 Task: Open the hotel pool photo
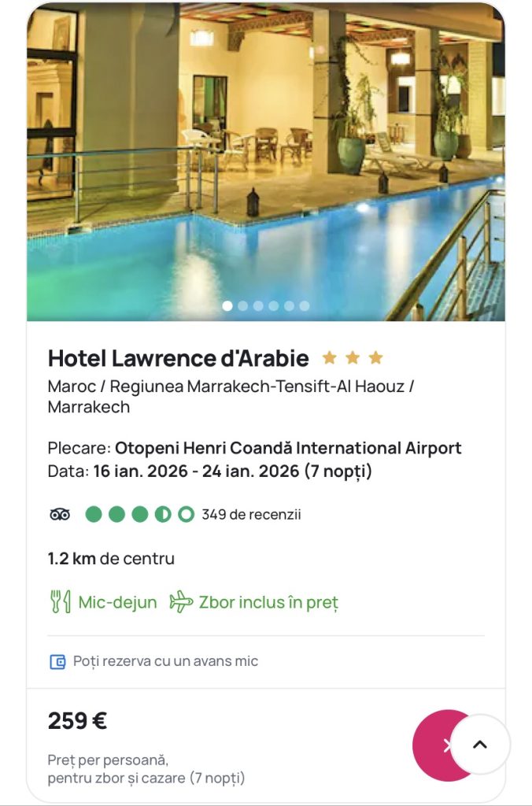tap(266, 157)
